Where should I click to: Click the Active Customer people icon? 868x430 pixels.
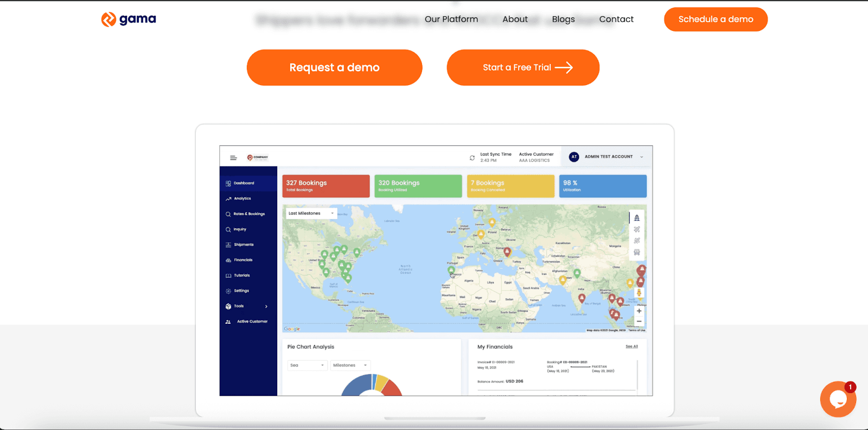(x=228, y=322)
